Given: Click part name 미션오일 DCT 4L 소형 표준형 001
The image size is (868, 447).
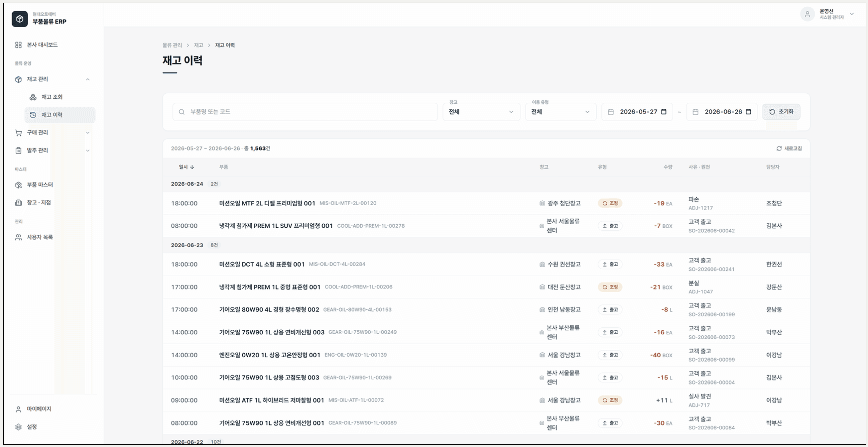Looking at the screenshot, I should [x=262, y=265].
